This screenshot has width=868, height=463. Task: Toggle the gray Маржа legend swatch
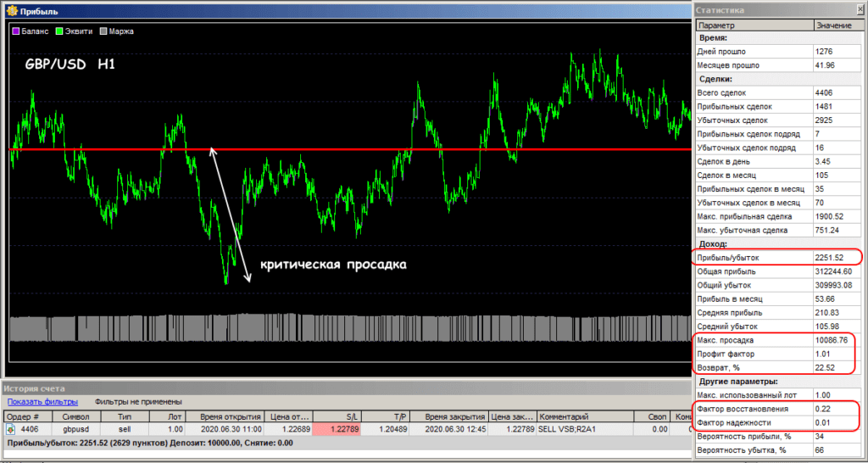tap(104, 31)
